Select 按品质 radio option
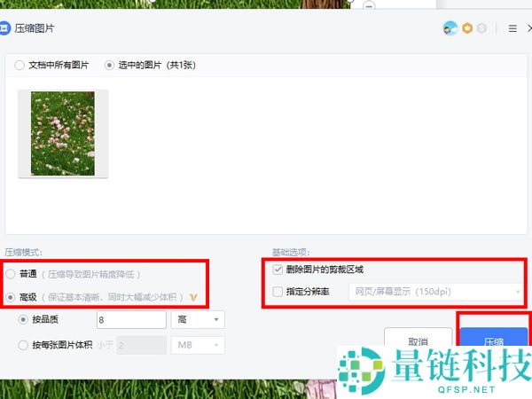 [24, 319]
